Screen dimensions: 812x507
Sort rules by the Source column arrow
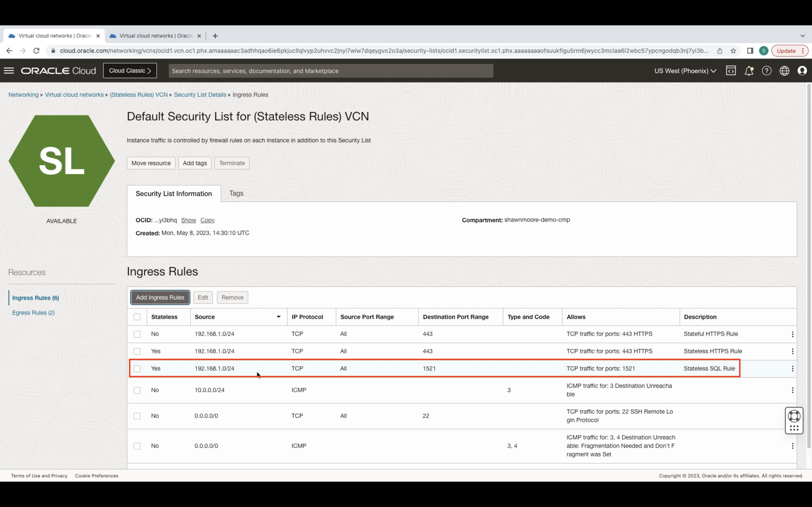coord(279,317)
